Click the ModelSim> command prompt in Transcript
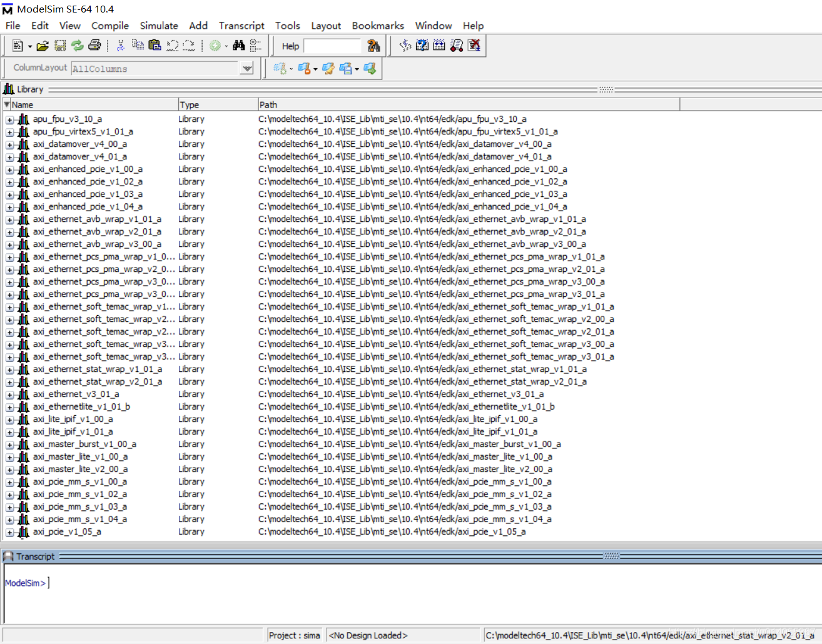The height and width of the screenshot is (644, 822). click(26, 583)
